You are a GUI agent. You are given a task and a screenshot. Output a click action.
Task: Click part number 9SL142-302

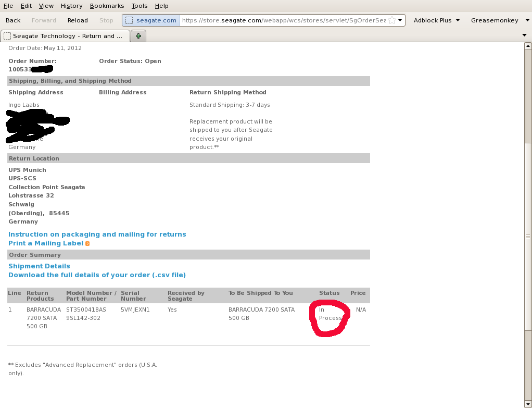pos(83,318)
